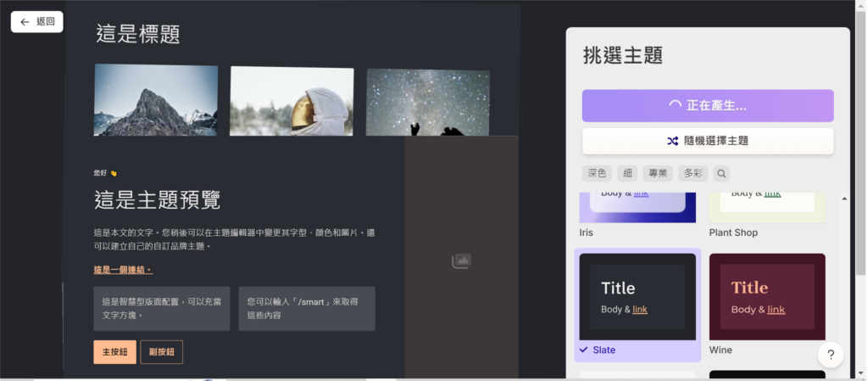Click the mountain photo in the preview
The image size is (868, 381).
pos(156,100)
